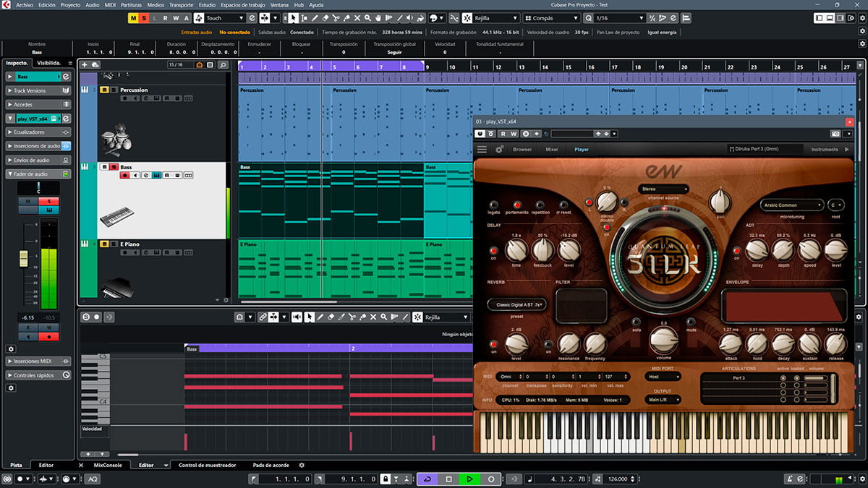Screen dimensions: 868x488
Task: Expand the Inserciones de audio section
Action: click(x=39, y=146)
